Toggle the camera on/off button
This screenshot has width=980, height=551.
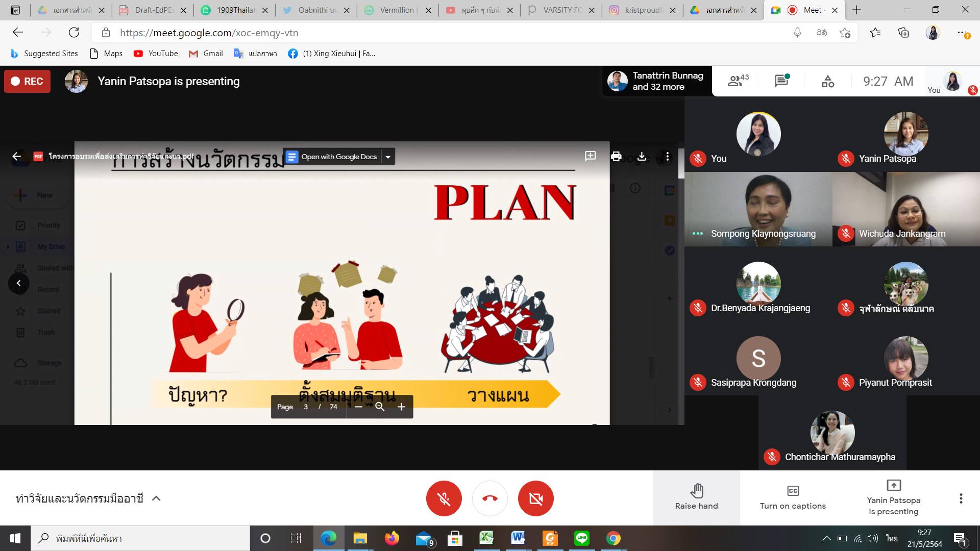pyautogui.click(x=535, y=498)
